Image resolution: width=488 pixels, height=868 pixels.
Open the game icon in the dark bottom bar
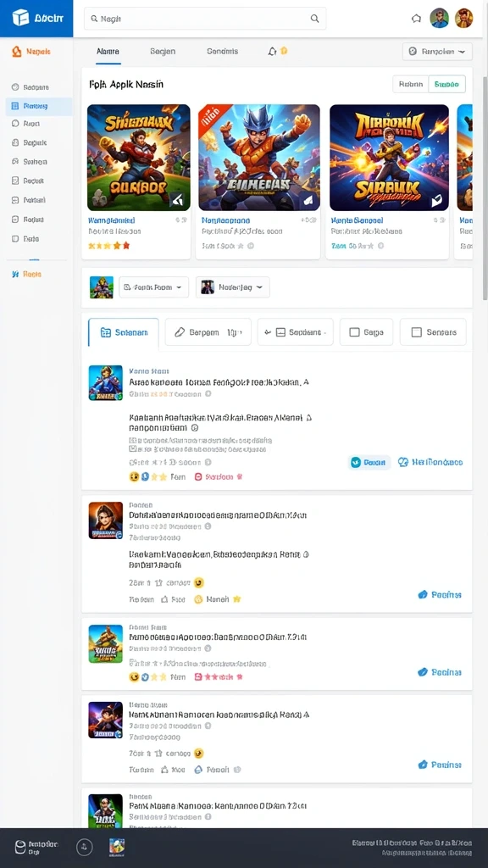point(117,847)
